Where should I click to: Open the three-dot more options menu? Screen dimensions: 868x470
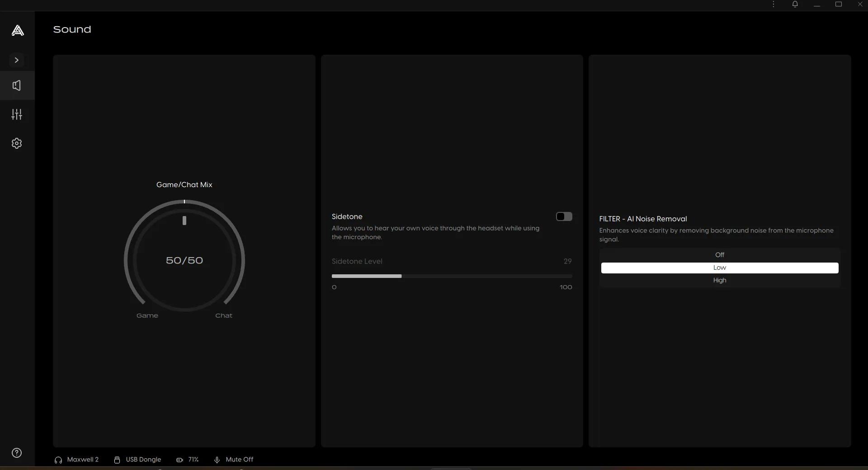tap(774, 5)
